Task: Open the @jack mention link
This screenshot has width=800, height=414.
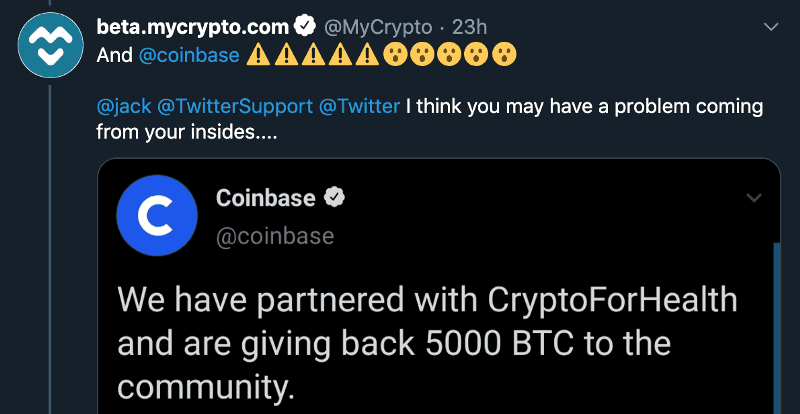Action: pyautogui.click(x=124, y=107)
